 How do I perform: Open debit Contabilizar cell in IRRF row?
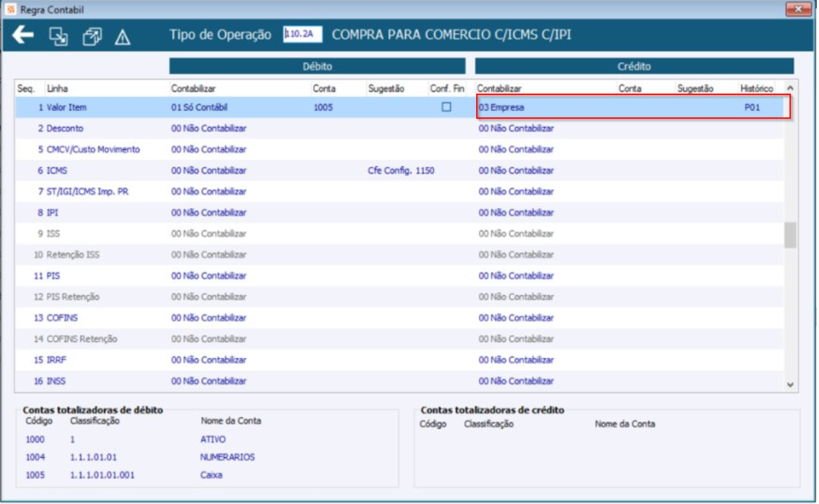coord(208,360)
